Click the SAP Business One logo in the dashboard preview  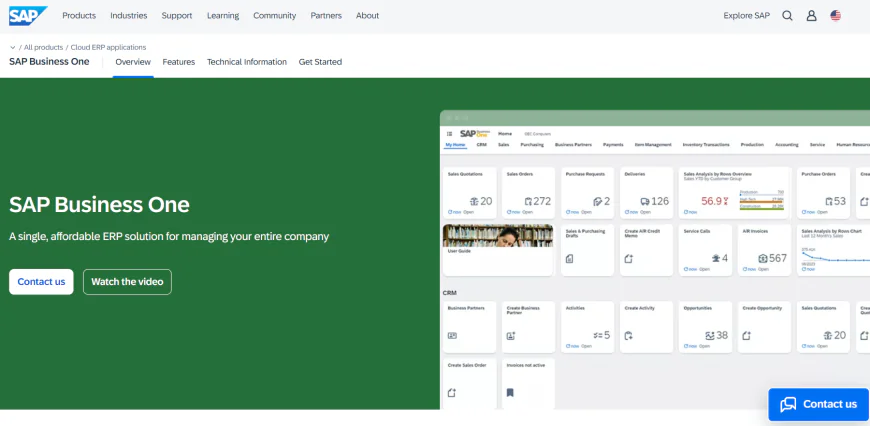(474, 134)
